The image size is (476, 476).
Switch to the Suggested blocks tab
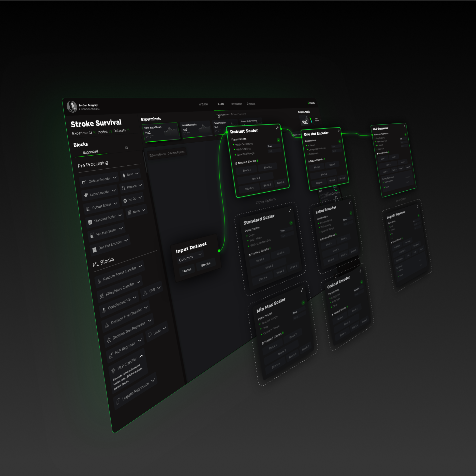90,152
